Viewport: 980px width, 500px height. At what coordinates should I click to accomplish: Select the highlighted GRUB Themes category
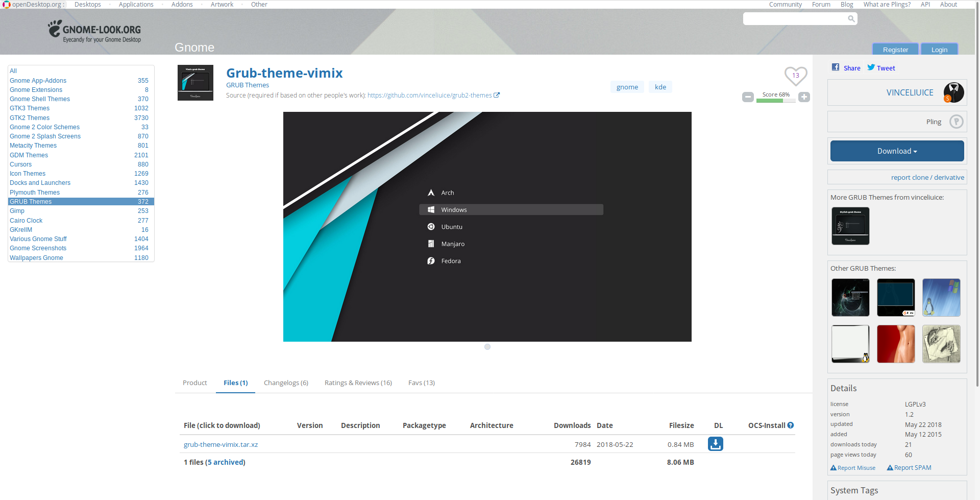81,202
